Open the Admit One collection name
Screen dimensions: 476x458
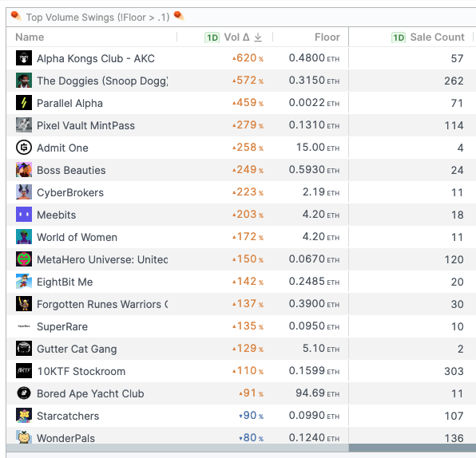pos(62,148)
